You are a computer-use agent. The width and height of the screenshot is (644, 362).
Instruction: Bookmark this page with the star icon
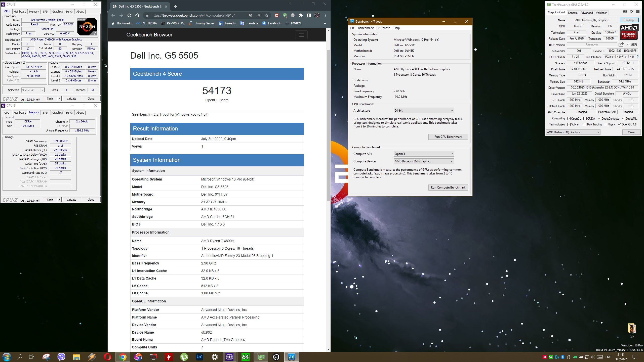266,15
